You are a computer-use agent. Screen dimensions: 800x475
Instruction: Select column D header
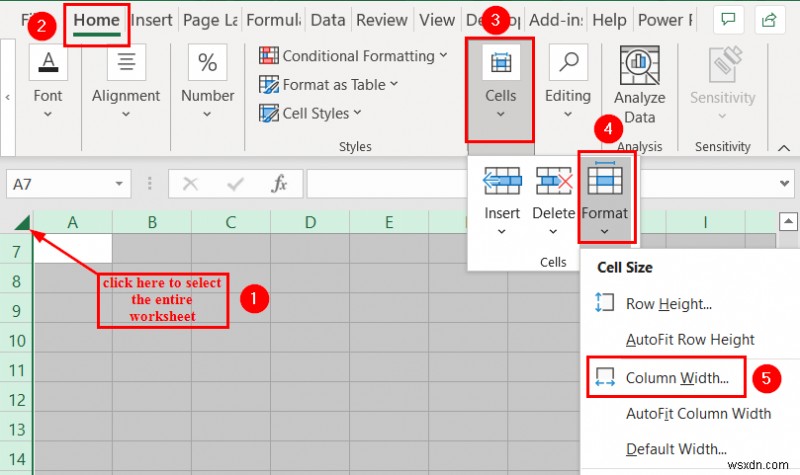(310, 222)
